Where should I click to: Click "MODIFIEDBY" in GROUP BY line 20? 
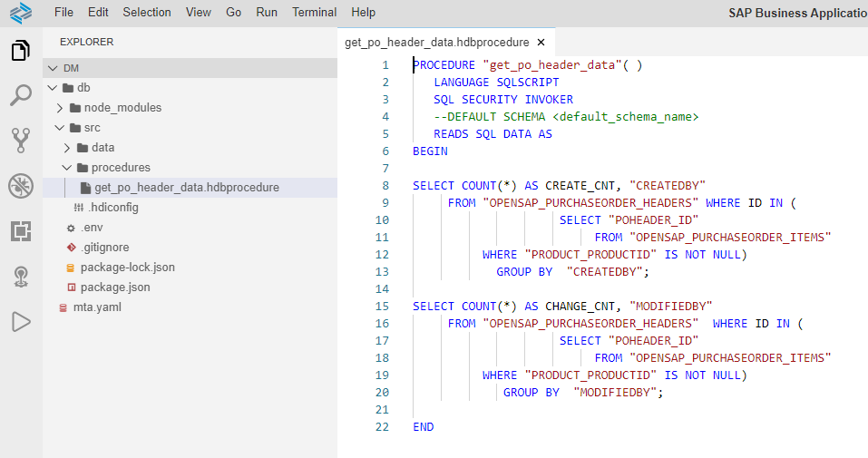click(614, 393)
